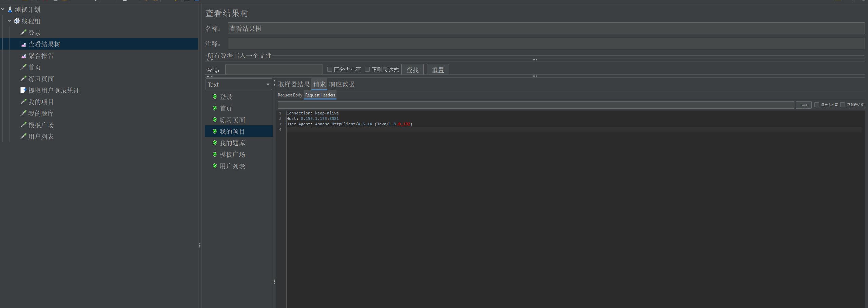The image size is (868, 308).
Task: Select 用户列表 in the test plan tree
Action: click(x=41, y=137)
